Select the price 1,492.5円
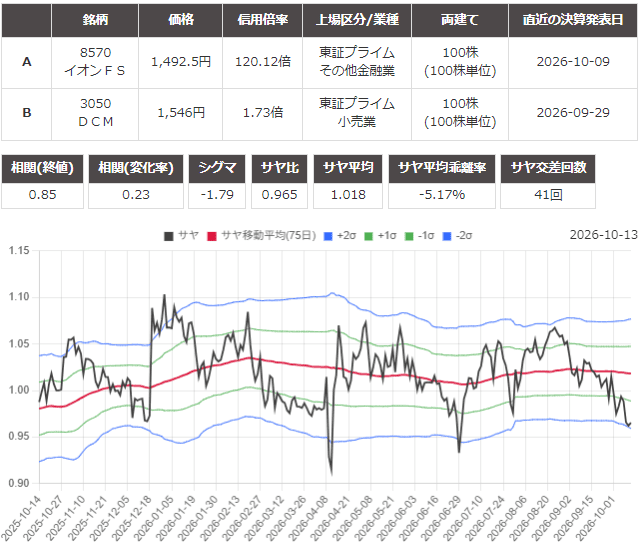 pos(181,62)
